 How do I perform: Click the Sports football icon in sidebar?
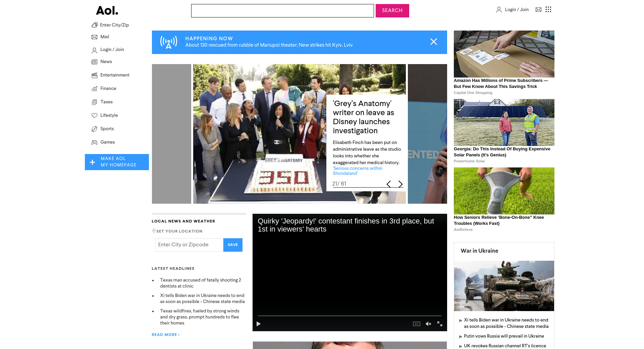(95, 129)
